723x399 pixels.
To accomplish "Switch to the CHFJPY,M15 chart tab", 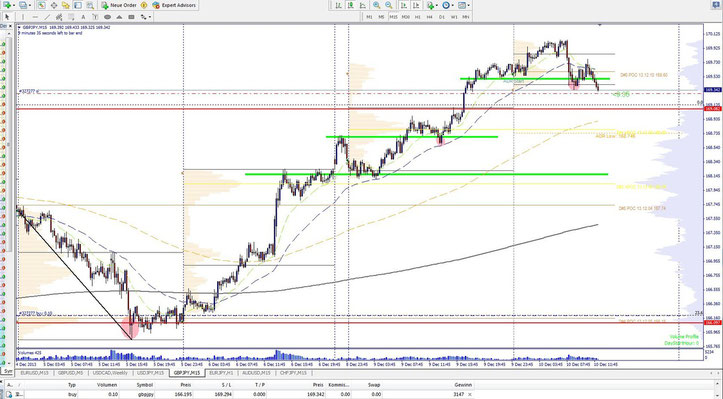I will point(293,373).
